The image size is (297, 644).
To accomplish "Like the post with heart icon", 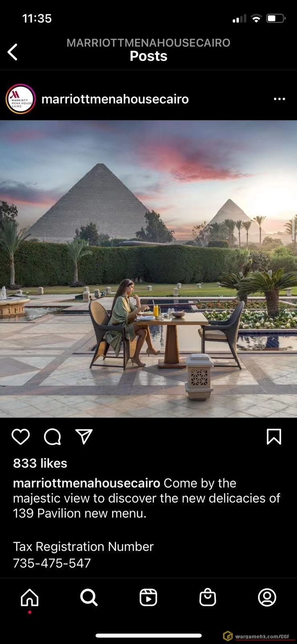I will [x=20, y=437].
